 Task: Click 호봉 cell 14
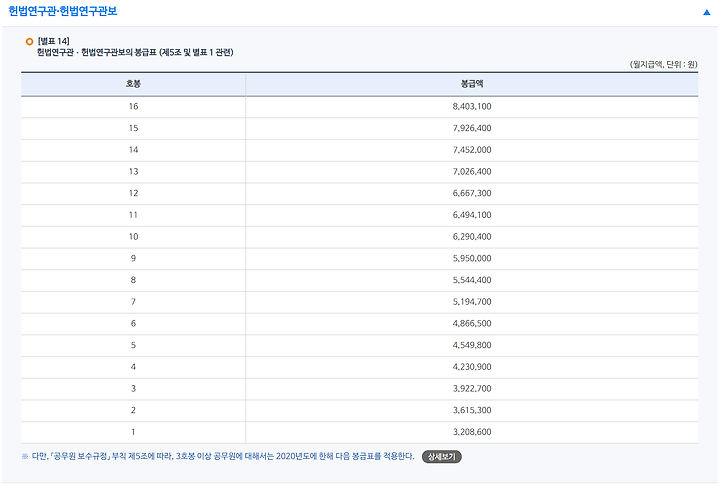point(133,150)
